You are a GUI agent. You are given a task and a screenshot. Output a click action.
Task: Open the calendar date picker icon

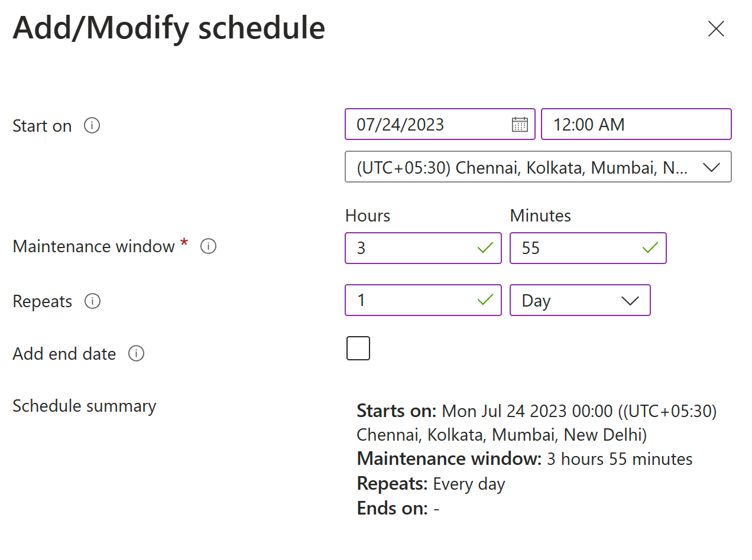tap(519, 124)
